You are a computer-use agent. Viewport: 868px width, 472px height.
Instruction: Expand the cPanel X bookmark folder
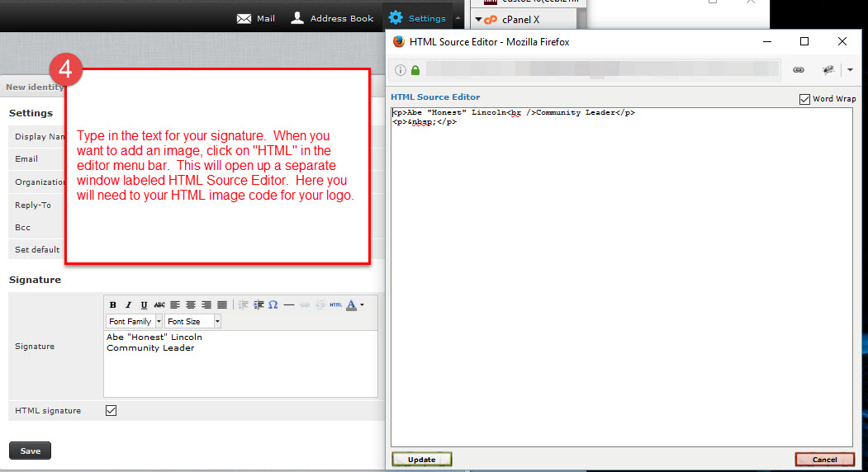(x=478, y=19)
